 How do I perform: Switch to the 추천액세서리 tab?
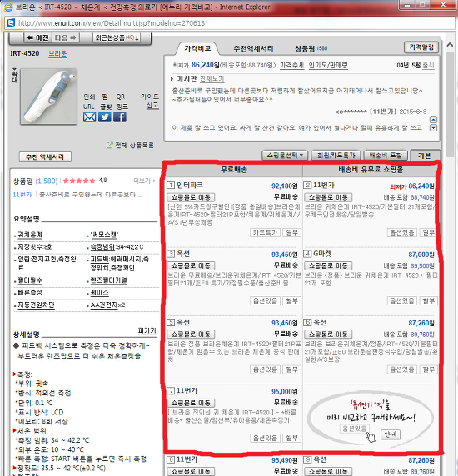pyautogui.click(x=253, y=48)
